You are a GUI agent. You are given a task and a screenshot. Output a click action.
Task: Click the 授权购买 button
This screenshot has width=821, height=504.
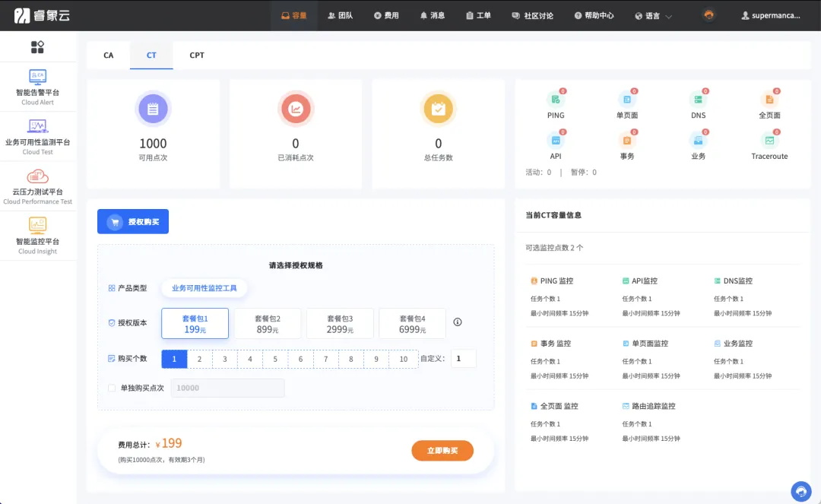(133, 221)
